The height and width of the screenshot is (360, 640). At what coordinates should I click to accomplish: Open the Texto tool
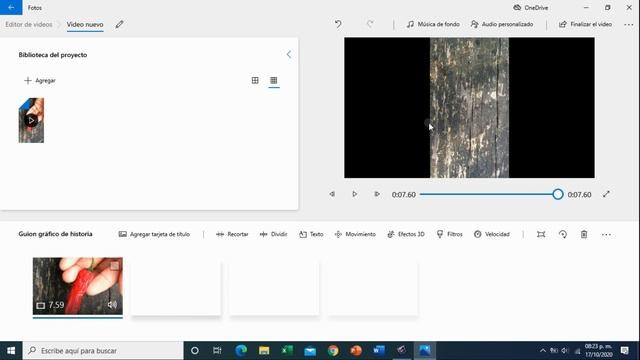(311, 234)
